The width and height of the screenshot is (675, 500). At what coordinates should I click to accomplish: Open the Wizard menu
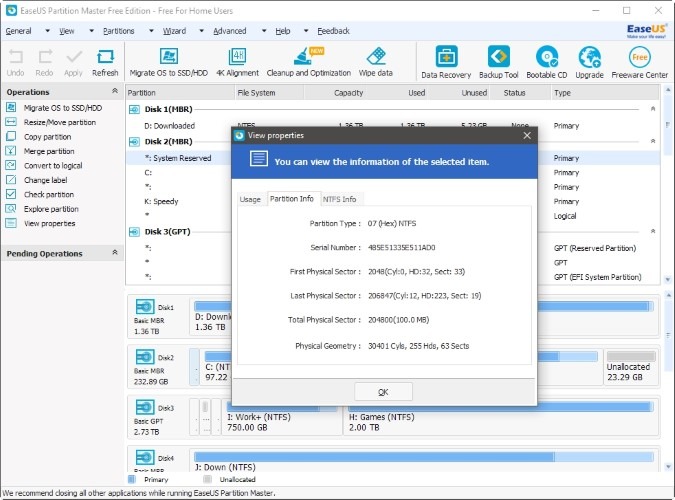coord(175,31)
